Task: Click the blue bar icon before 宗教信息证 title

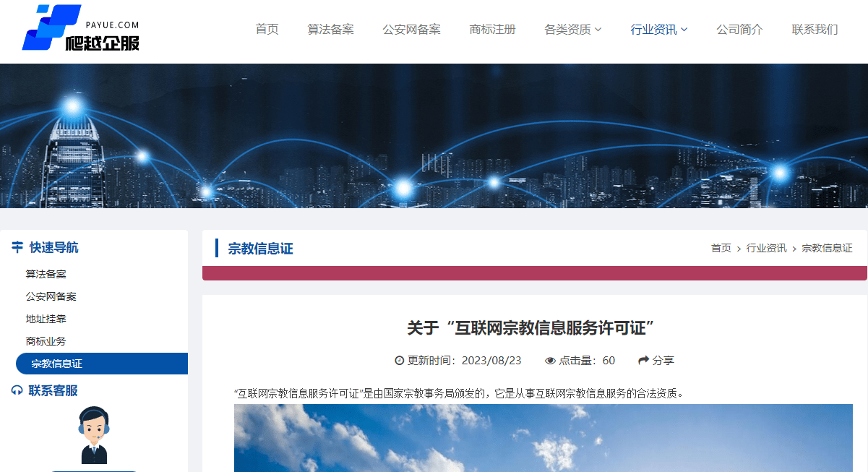Action: 218,248
